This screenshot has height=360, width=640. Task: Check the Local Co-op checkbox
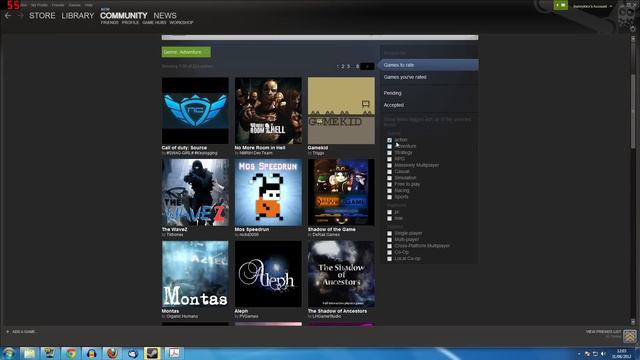tap(389, 259)
